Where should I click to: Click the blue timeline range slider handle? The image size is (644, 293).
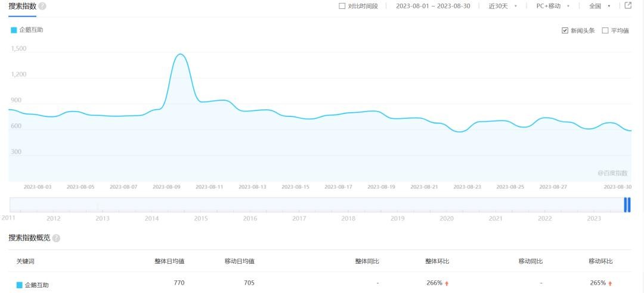627,205
